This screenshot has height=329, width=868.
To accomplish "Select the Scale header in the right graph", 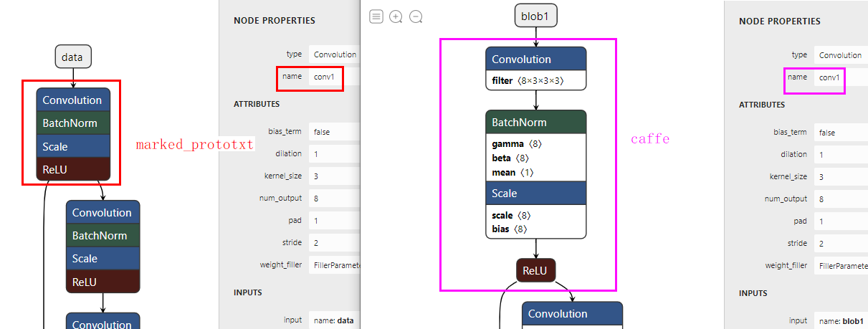I will pyautogui.click(x=536, y=194).
